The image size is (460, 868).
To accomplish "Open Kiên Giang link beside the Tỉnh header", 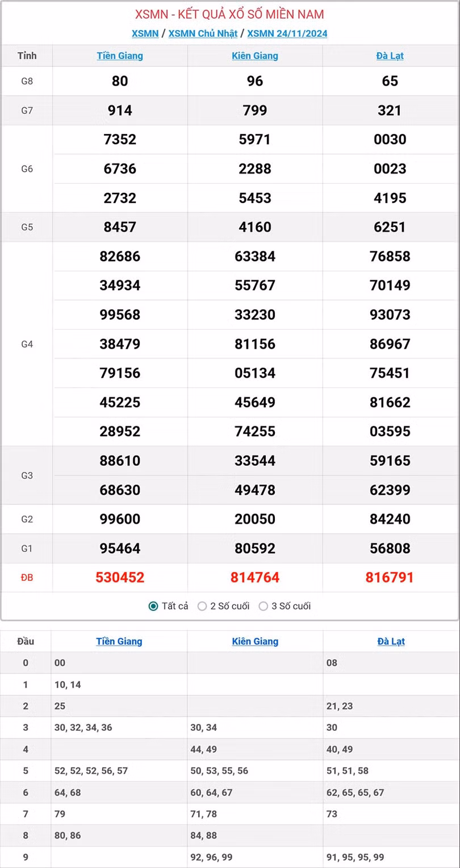I will tap(255, 56).
